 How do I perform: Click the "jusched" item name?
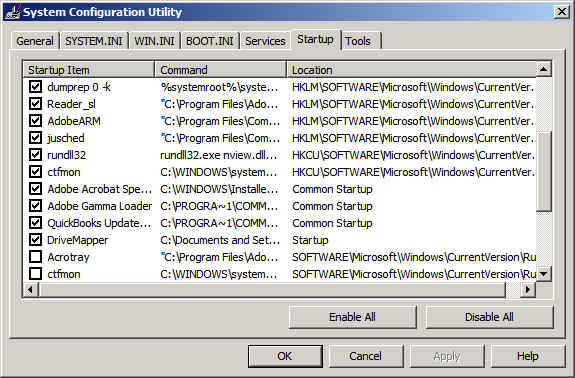pyautogui.click(x=66, y=138)
